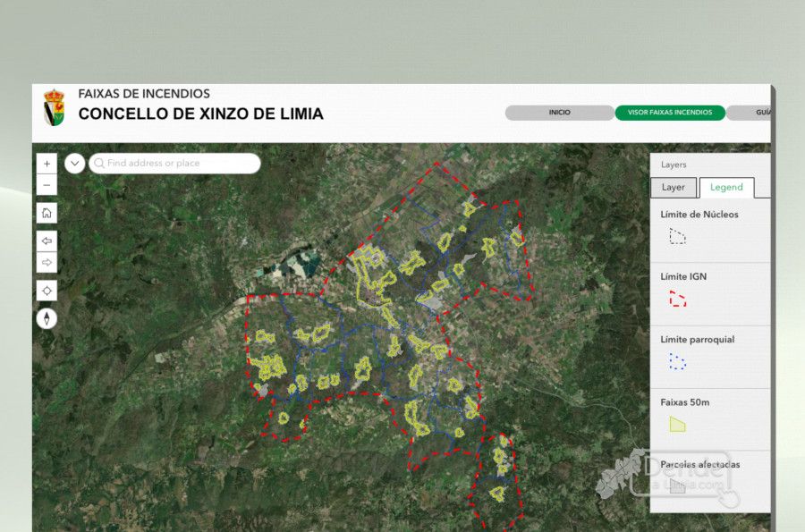Select the 'Límite IGN' legend label
The width and height of the screenshot is (805, 532).
(x=683, y=276)
